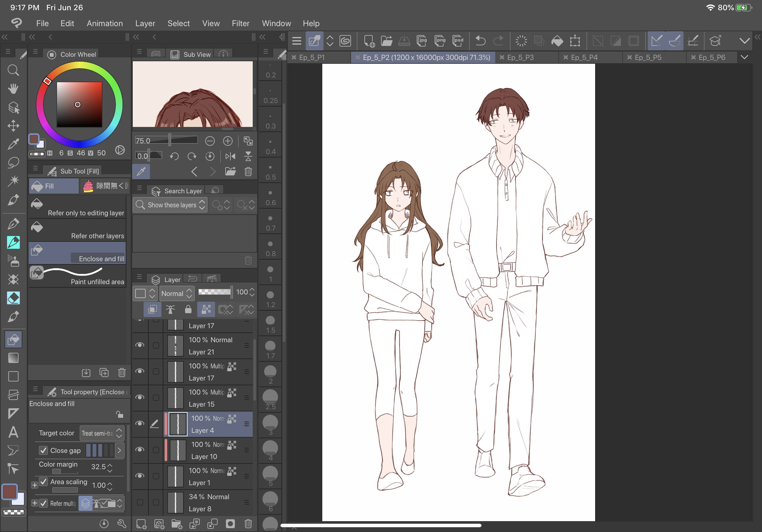Export as png icon in command bar
The image size is (762, 532).
tap(440, 41)
